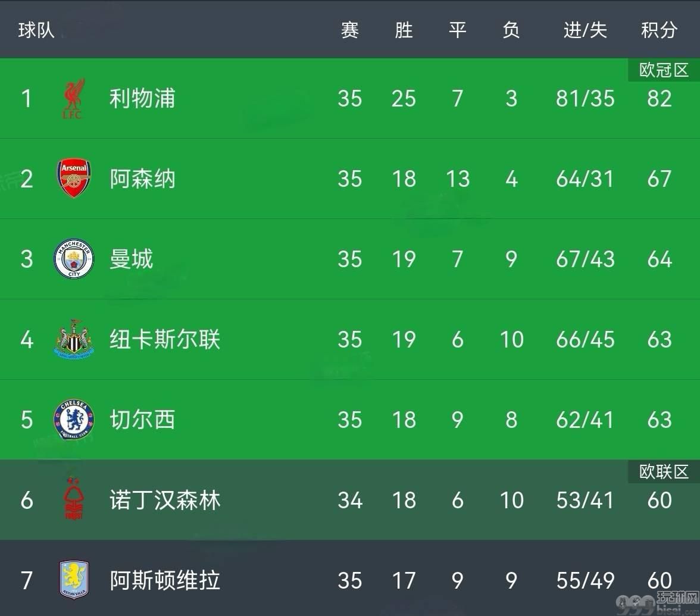Click the 欧联区 zone label
The image size is (700, 616).
664,472
